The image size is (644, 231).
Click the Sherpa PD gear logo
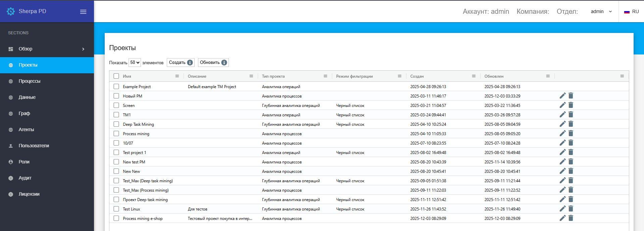pos(11,11)
